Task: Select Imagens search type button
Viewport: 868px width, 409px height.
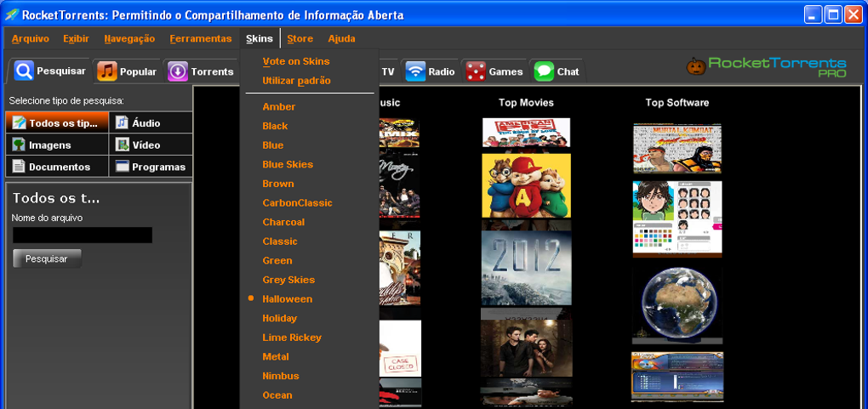Action: pos(57,145)
